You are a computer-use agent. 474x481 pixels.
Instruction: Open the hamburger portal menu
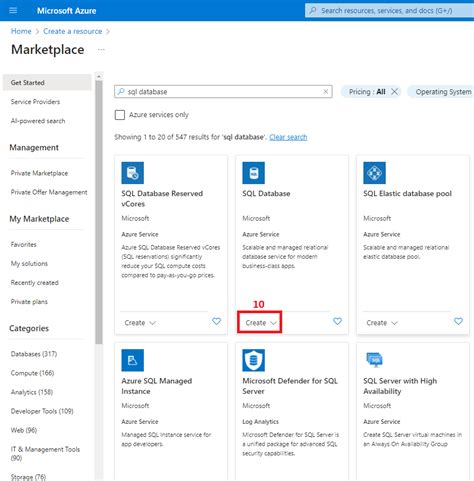[x=13, y=11]
